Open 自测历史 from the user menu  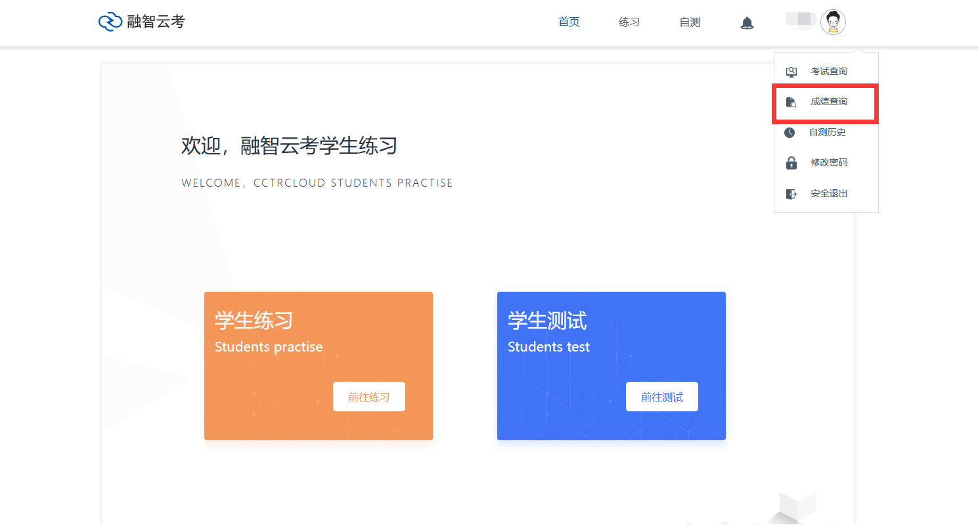(826, 132)
